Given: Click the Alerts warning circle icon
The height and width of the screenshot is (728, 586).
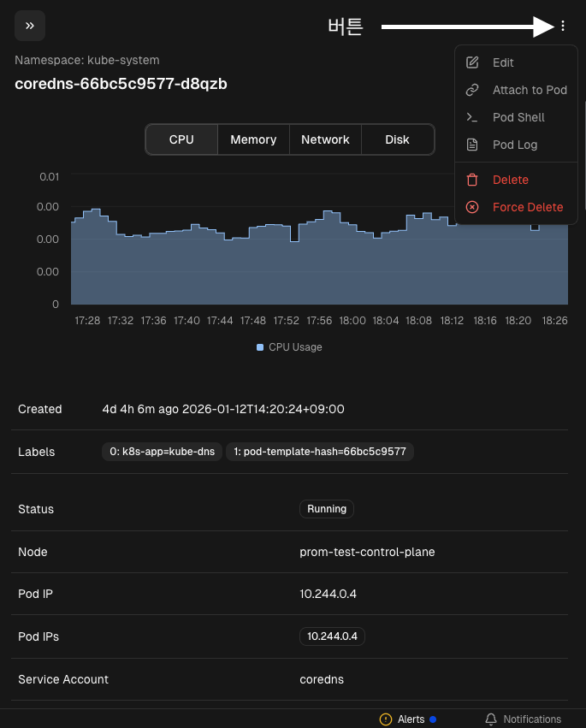Looking at the screenshot, I should coord(386,719).
